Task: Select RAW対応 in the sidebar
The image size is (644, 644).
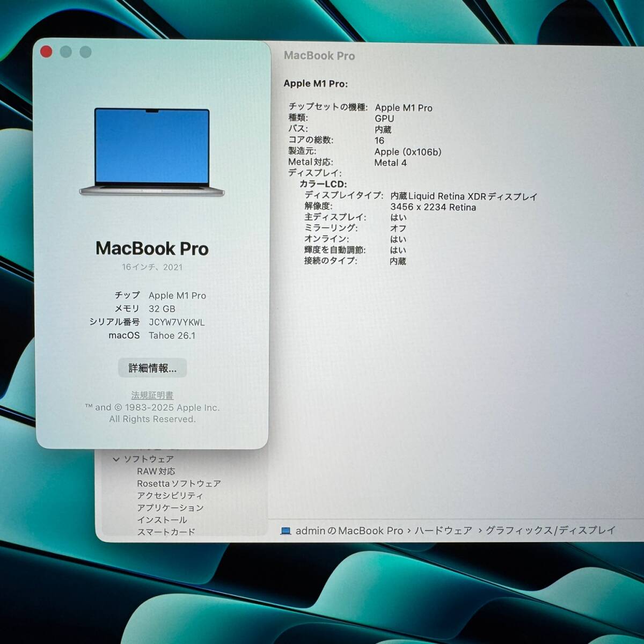Action: [x=156, y=471]
